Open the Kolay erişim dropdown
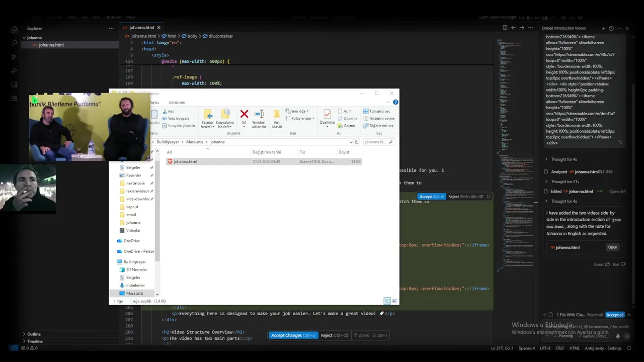The width and height of the screenshot is (644, 362). (x=299, y=119)
